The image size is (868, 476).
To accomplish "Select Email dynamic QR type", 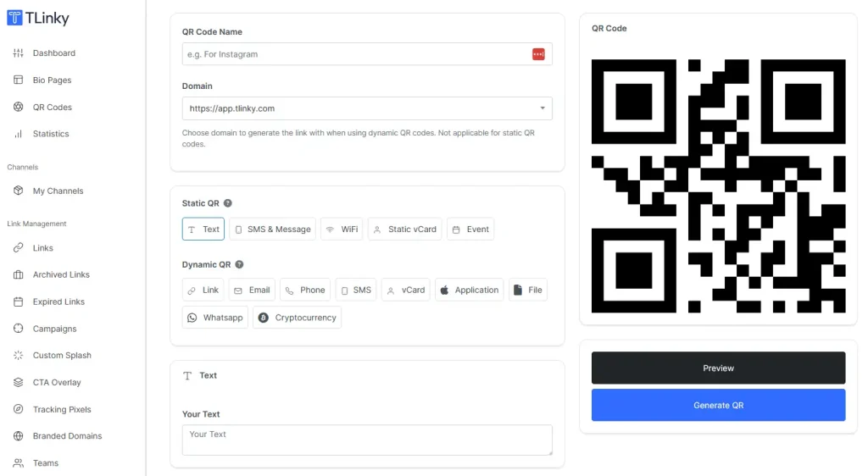I will pos(252,290).
